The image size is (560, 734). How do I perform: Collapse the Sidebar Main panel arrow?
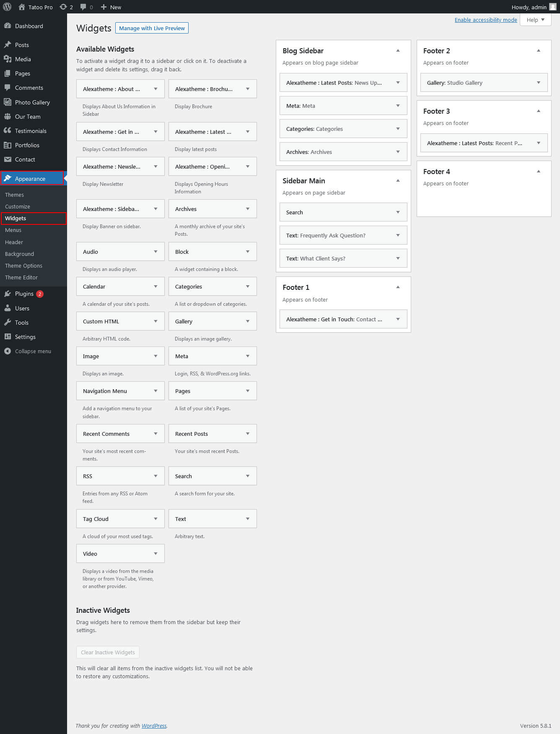tap(398, 180)
